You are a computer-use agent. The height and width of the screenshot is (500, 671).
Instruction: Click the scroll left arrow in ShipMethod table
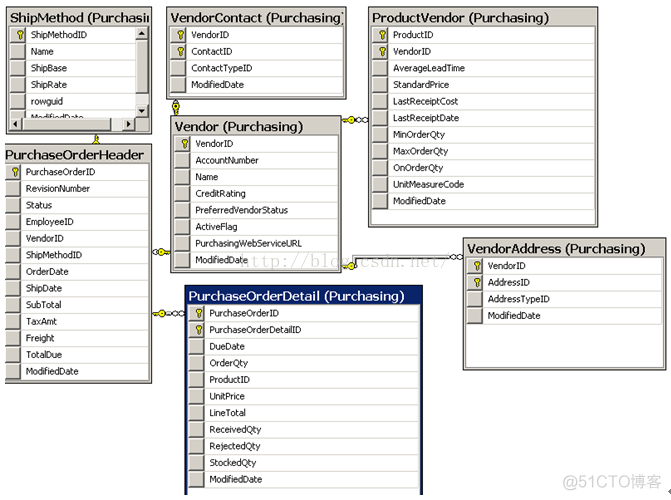(16, 124)
